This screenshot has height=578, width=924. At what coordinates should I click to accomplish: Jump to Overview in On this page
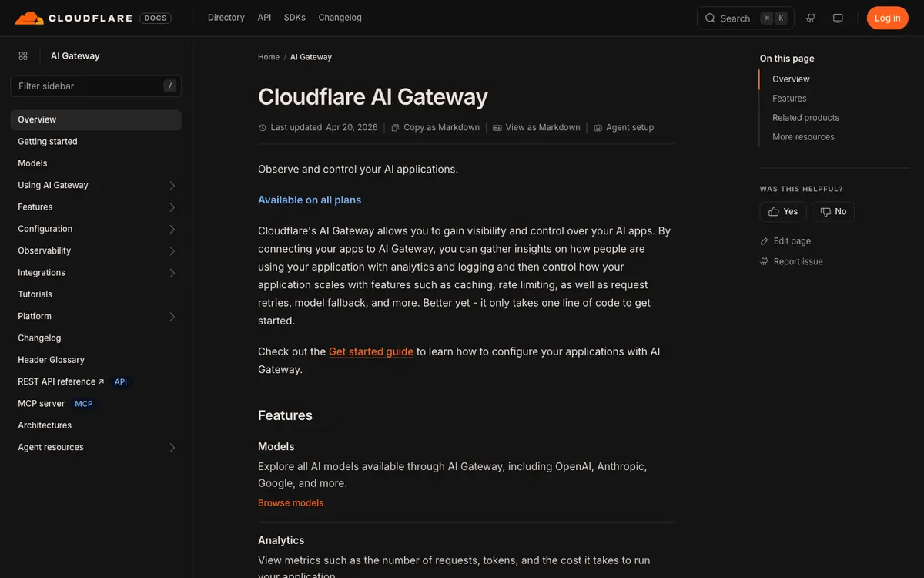(x=792, y=79)
